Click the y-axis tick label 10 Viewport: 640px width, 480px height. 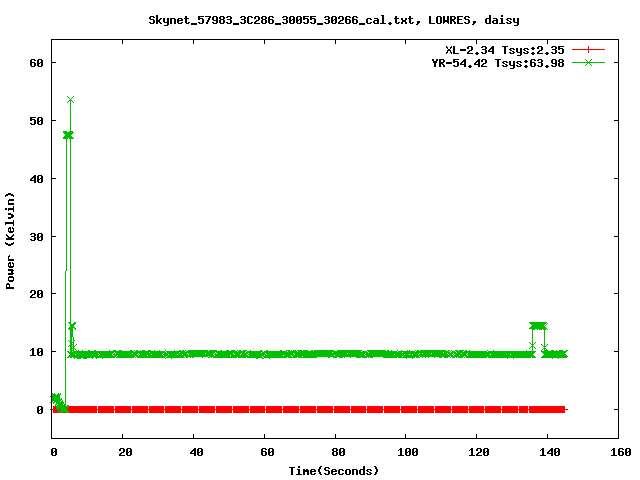(x=36, y=352)
